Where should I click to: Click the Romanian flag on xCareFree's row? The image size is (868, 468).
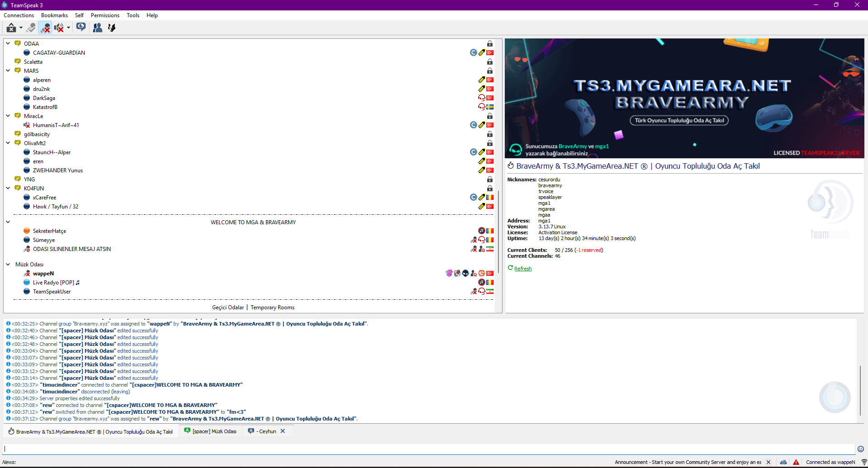click(x=490, y=198)
